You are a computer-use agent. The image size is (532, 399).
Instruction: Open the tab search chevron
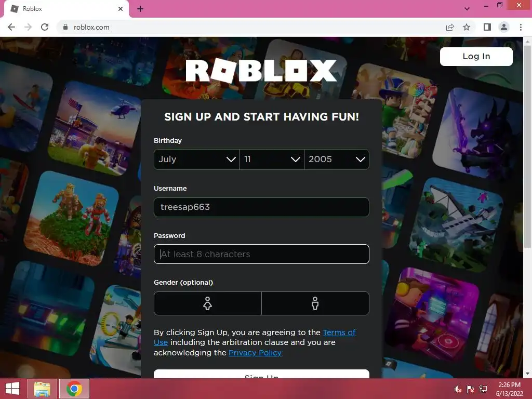pos(467,9)
